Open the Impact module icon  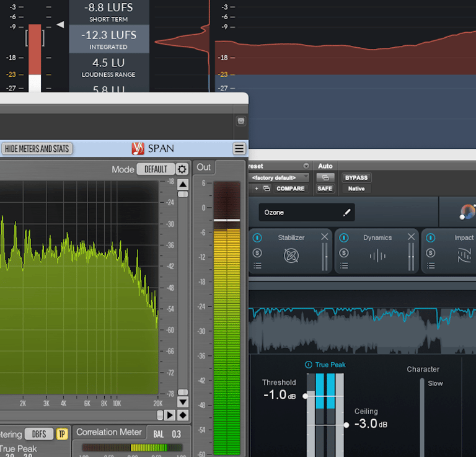tap(464, 255)
